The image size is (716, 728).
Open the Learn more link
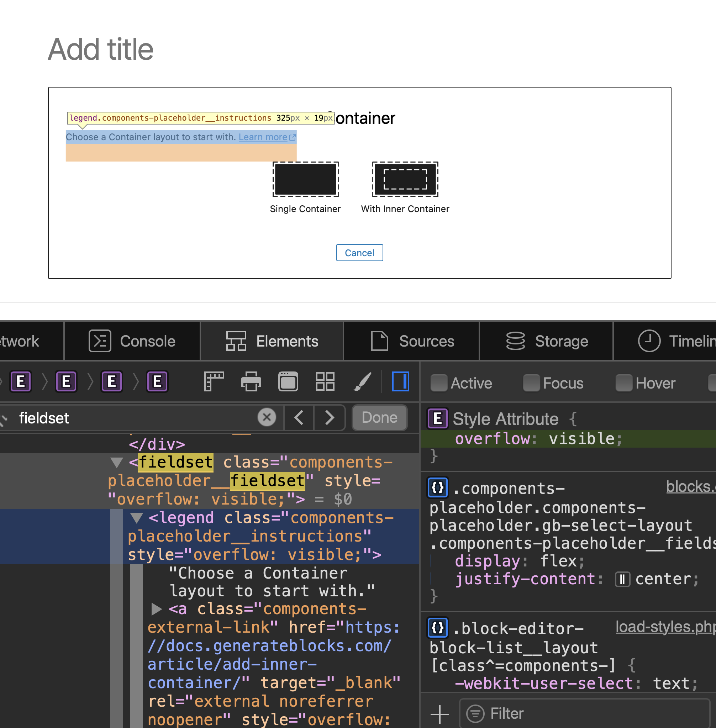(263, 137)
